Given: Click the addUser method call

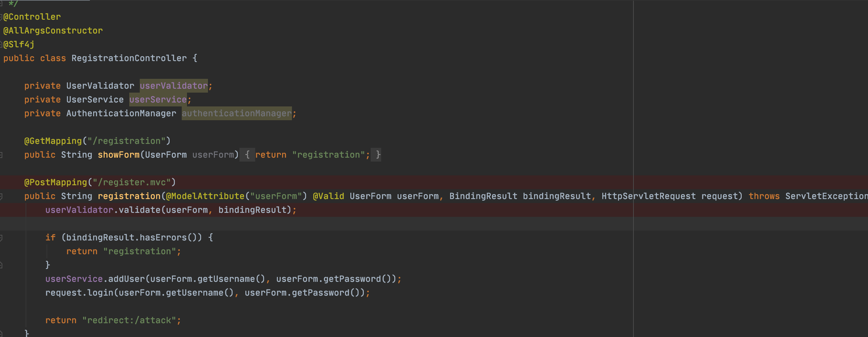Looking at the screenshot, I should (x=126, y=279).
